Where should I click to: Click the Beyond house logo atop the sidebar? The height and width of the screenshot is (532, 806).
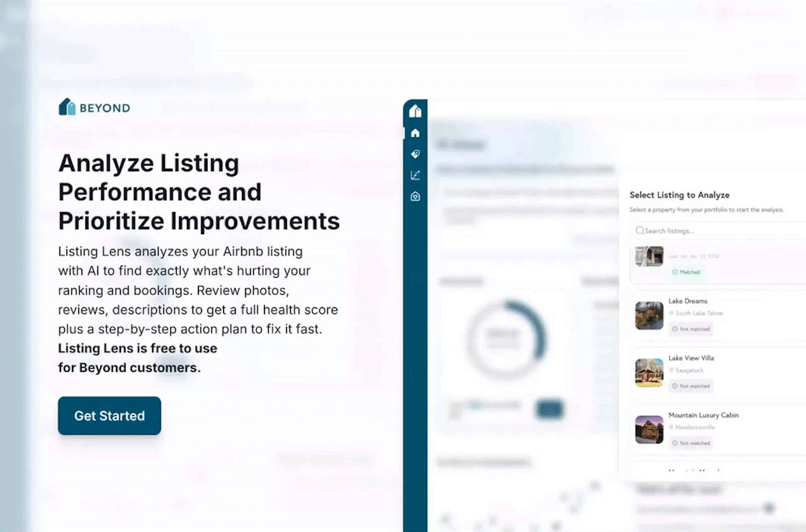click(x=415, y=111)
